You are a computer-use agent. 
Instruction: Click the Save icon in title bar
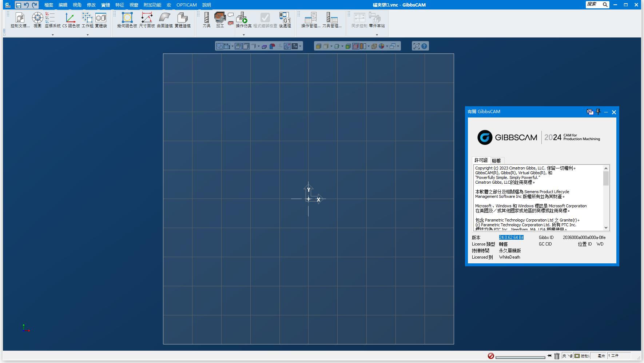click(x=18, y=5)
